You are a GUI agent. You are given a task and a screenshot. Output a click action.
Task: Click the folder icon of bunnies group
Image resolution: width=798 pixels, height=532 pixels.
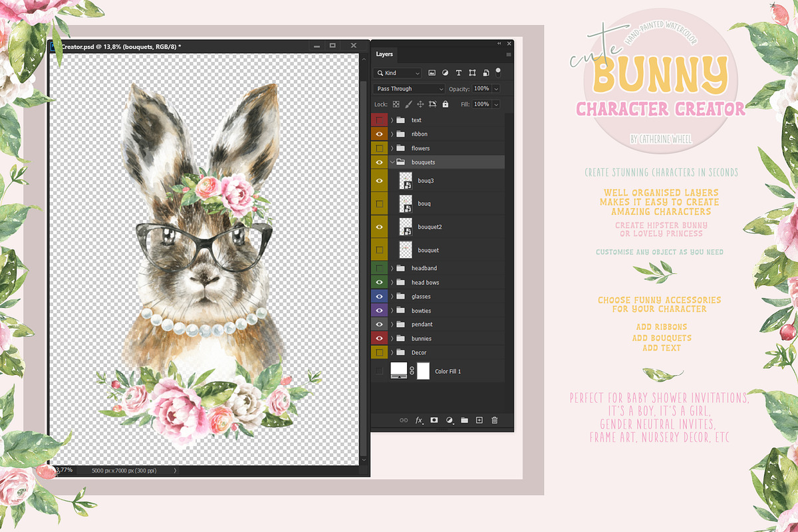pos(400,338)
